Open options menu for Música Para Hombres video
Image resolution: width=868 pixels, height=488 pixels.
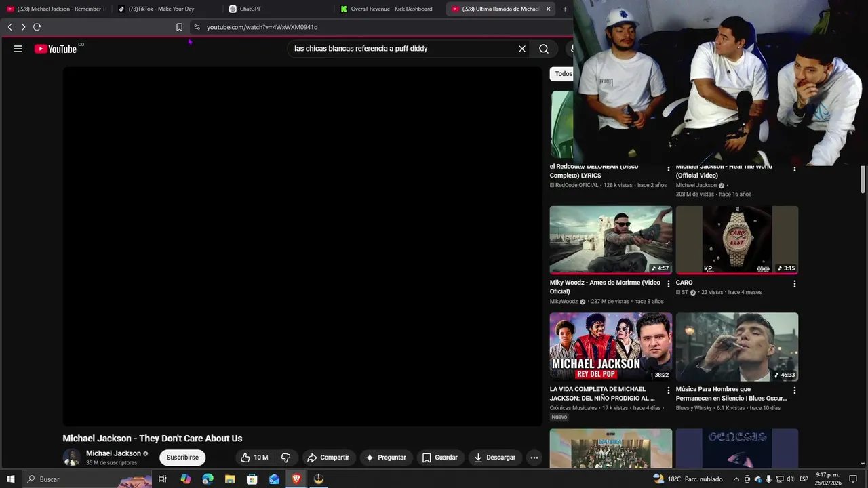coord(795,390)
